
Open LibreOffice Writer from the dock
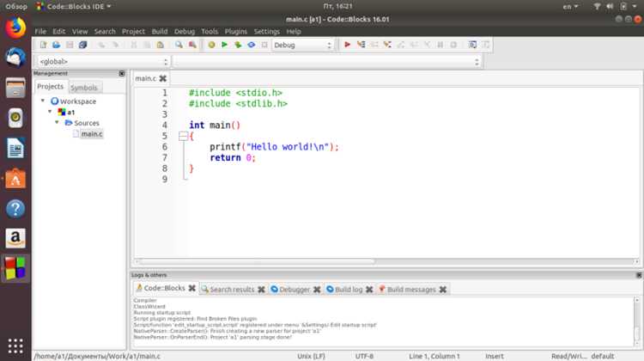[x=15, y=148]
